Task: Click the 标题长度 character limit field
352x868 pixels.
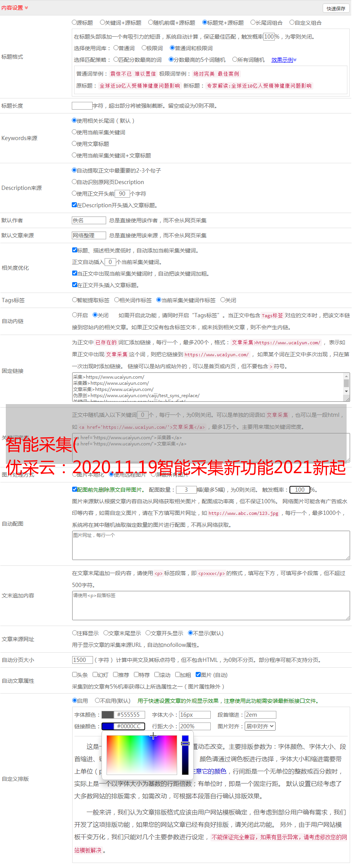Action: (x=82, y=106)
